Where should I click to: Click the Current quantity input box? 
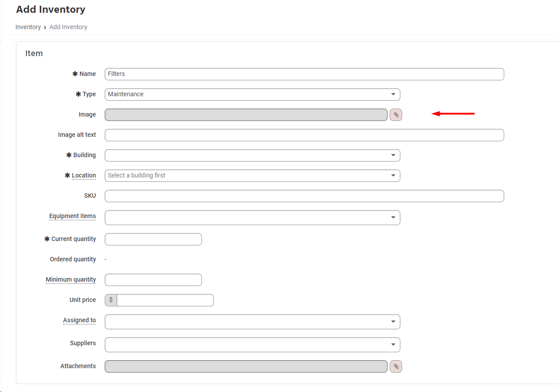[153, 239]
